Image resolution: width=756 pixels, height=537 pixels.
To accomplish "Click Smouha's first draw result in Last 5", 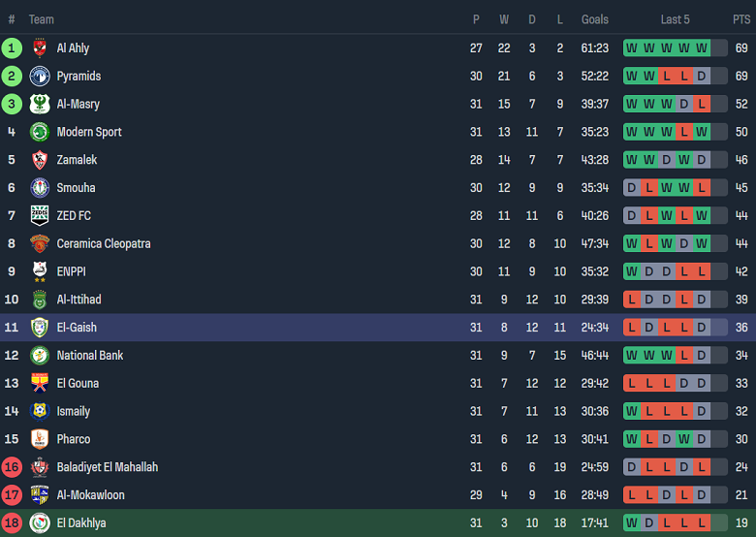I will tap(632, 188).
